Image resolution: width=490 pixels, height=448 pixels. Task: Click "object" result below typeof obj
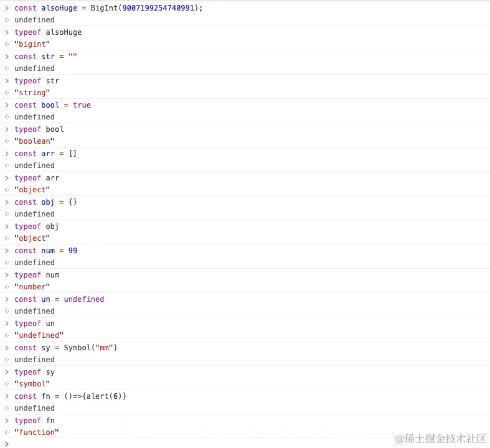click(32, 238)
